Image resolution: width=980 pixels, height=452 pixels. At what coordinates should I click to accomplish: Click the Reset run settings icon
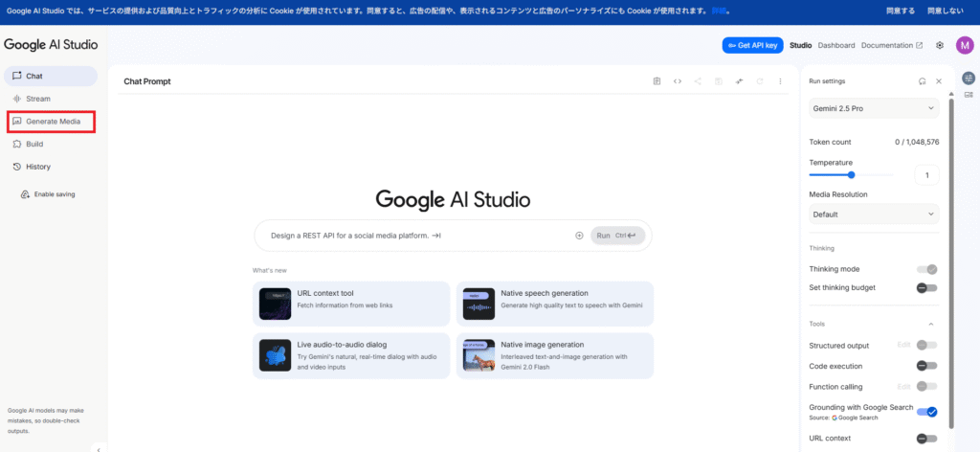coord(922,81)
